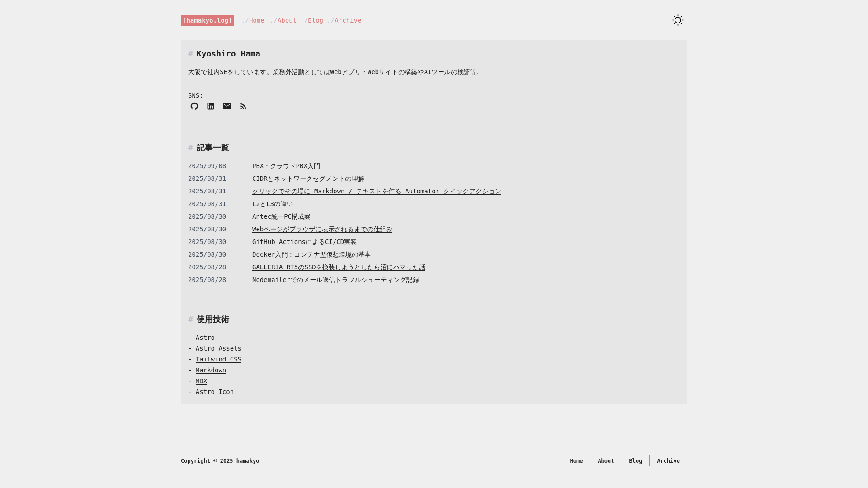Viewport: 868px width, 488px height.
Task: Open the Astro Icon link
Action: [215, 392]
